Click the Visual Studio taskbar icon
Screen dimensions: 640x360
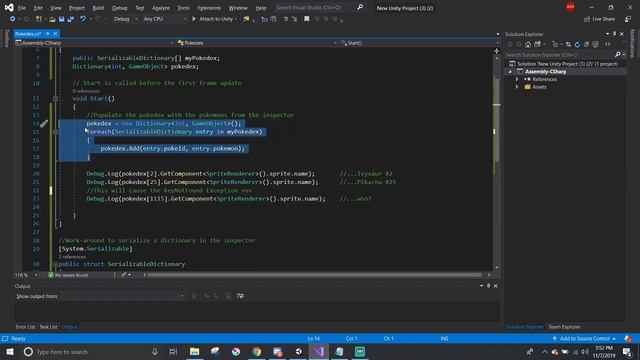click(319, 351)
